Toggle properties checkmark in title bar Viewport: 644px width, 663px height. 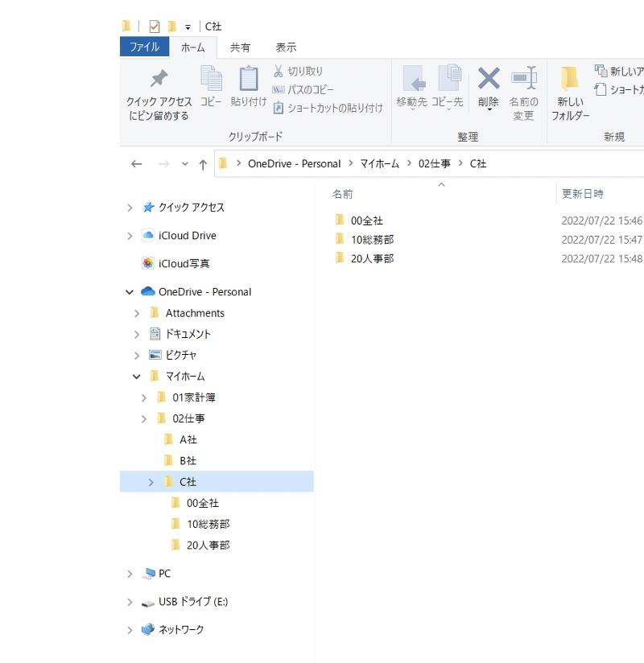[155, 27]
